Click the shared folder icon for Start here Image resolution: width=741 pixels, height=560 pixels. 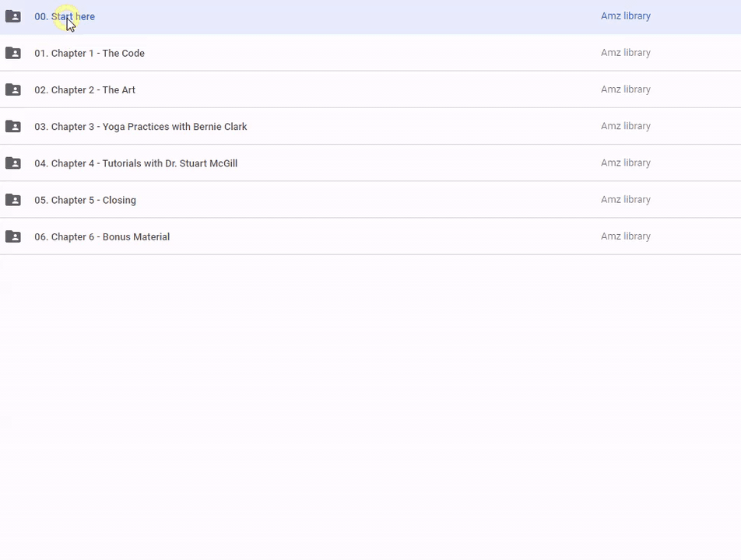[13, 16]
